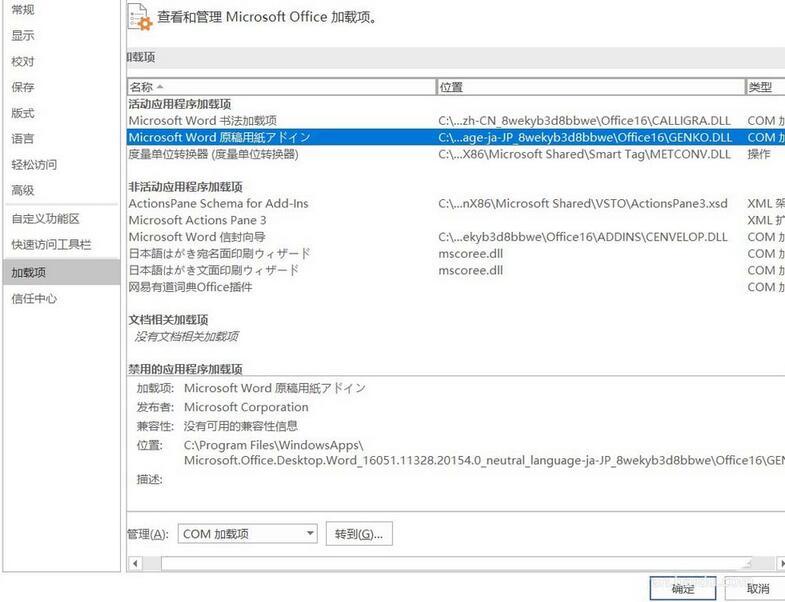Click the ActionsPane3.xsd location cell
Image resolution: width=785 pixels, height=602 pixels.
(583, 204)
